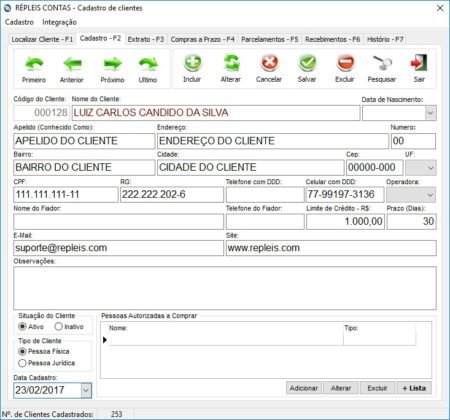Cancel editing with the Cancelar icon
The width and height of the screenshot is (450, 420).
[269, 63]
